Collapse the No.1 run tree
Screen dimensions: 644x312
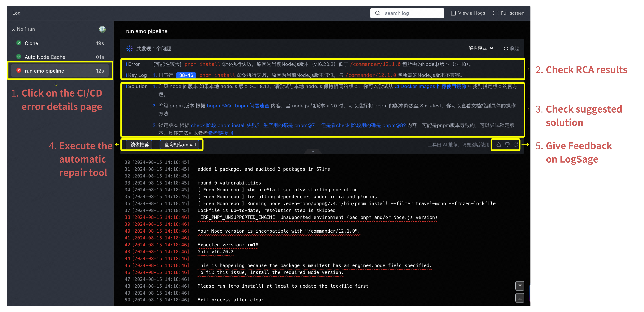pyautogui.click(x=14, y=30)
